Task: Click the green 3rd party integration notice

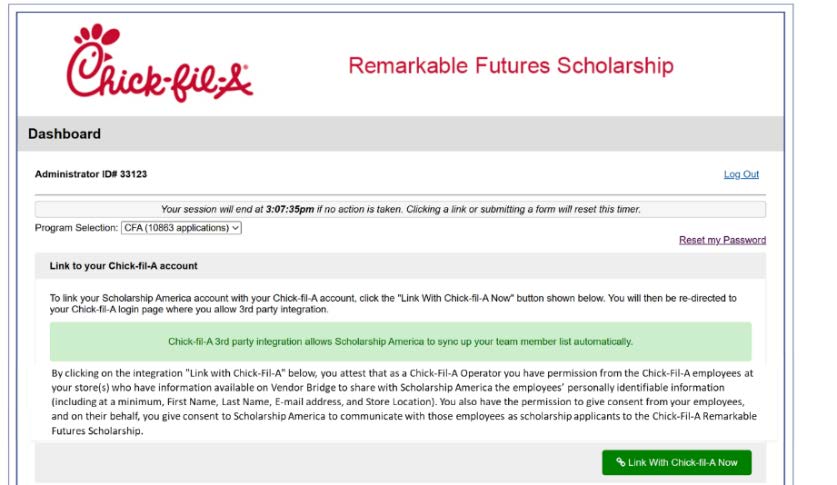Action: pos(400,341)
